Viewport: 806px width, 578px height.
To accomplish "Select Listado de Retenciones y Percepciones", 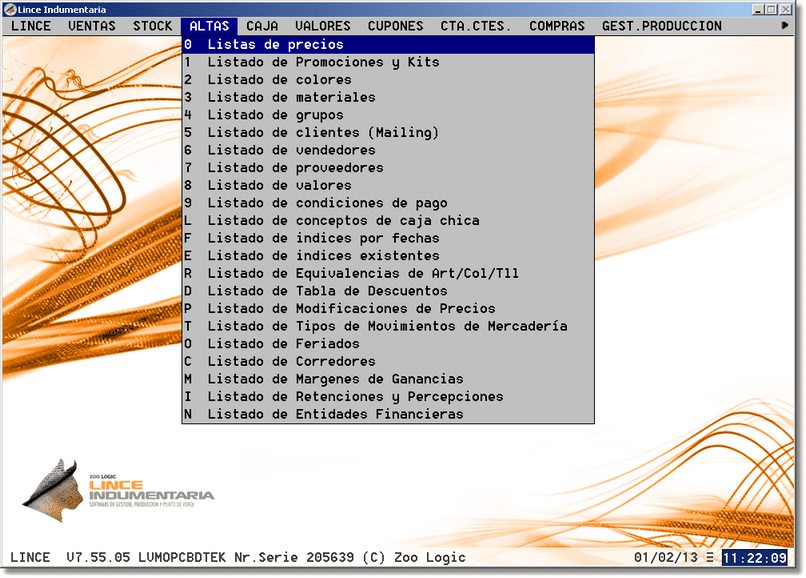I will click(x=389, y=396).
